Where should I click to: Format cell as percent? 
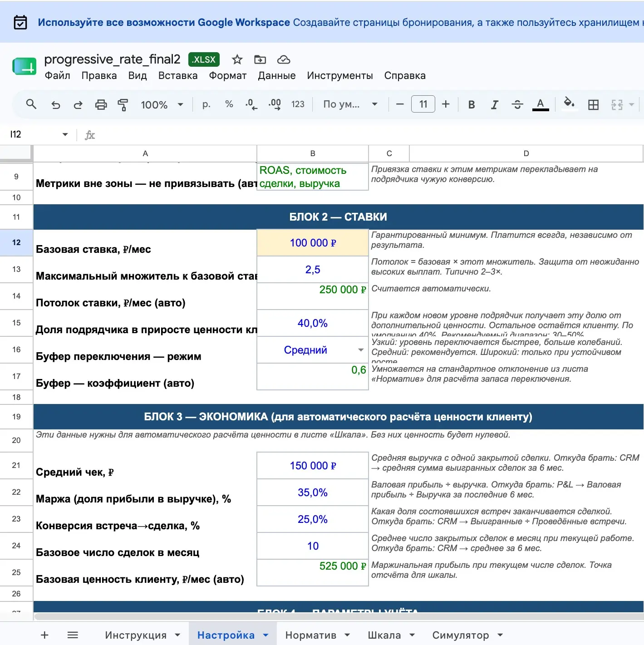tap(229, 104)
